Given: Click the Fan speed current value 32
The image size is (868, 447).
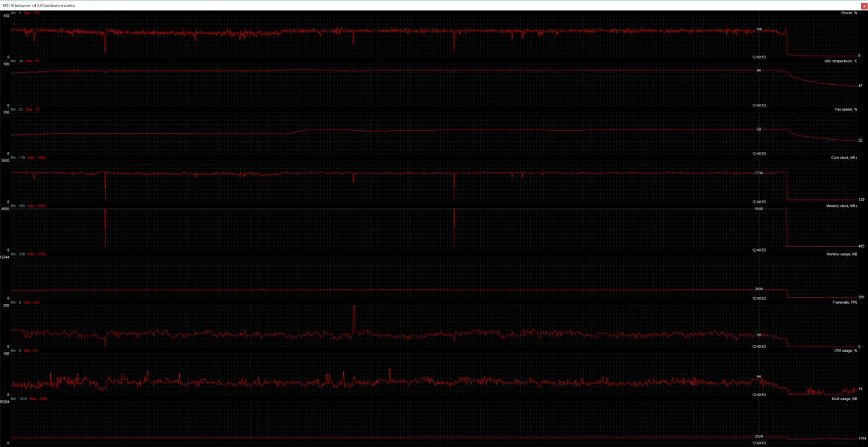Looking at the screenshot, I should [861, 140].
